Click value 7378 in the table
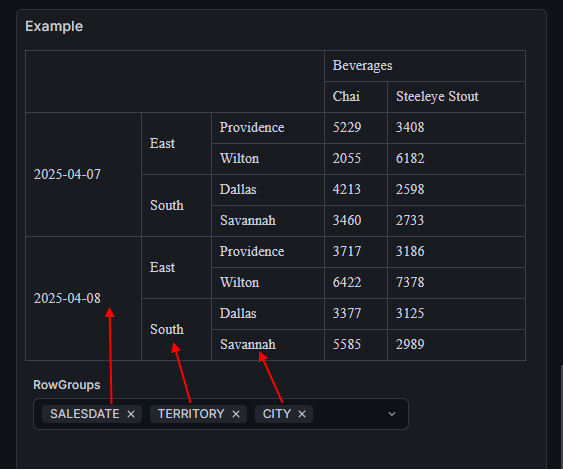The image size is (563, 470). (x=410, y=283)
